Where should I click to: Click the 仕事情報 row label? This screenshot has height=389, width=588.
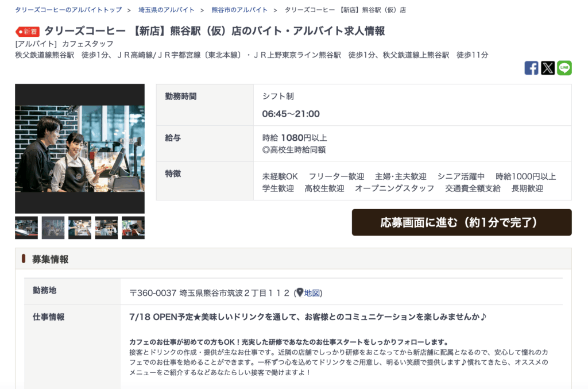48,317
